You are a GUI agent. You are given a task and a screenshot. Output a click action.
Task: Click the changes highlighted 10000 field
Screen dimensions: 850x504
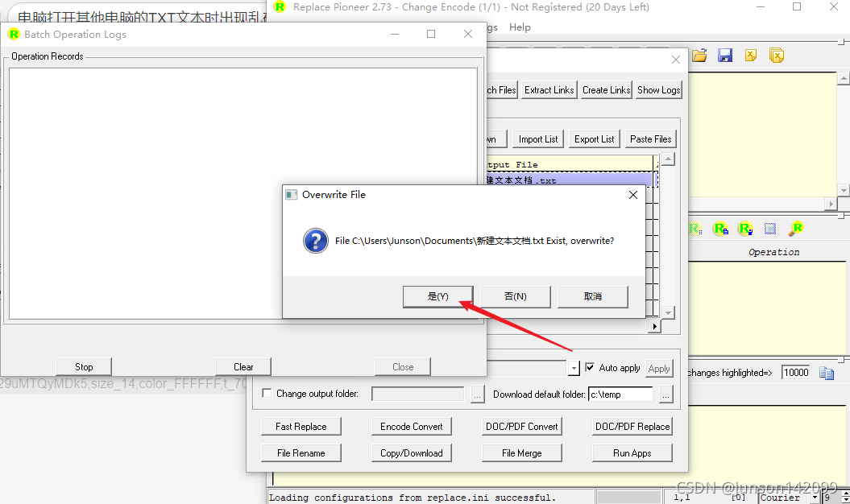pos(796,373)
